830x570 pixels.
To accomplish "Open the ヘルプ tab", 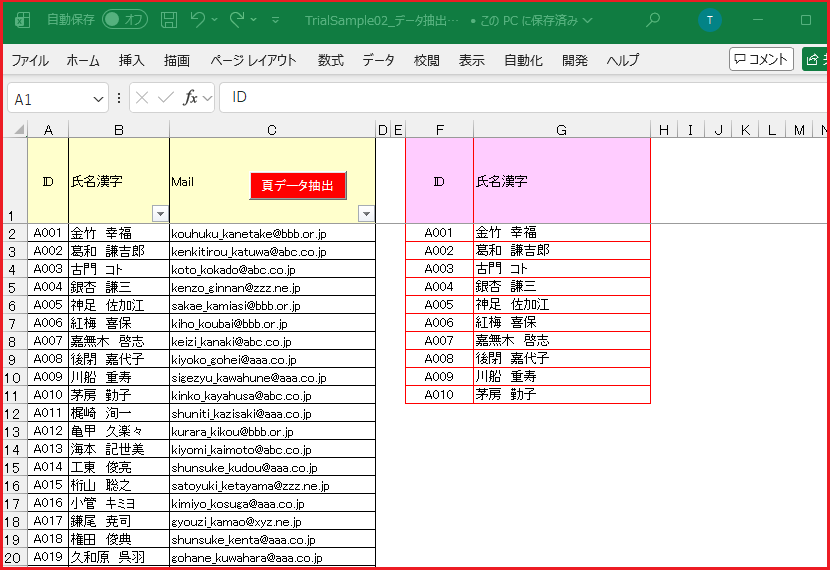I will click(x=623, y=60).
